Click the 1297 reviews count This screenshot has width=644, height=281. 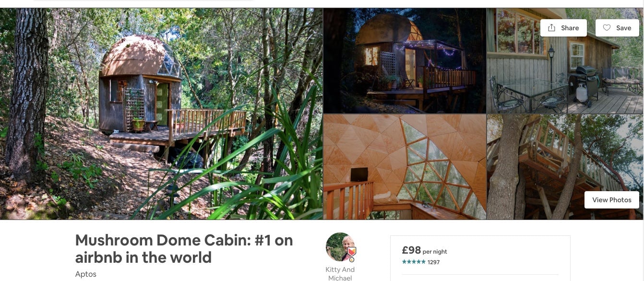coord(434,262)
